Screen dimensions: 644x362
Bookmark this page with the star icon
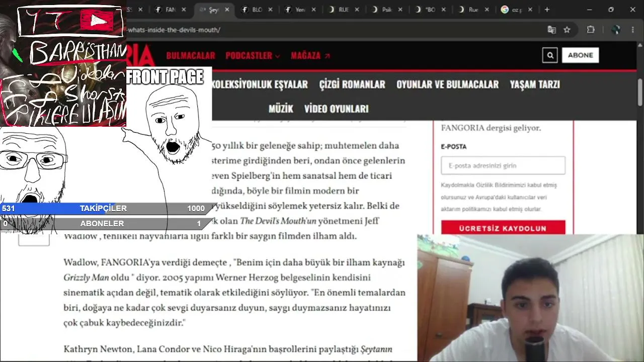(x=567, y=30)
